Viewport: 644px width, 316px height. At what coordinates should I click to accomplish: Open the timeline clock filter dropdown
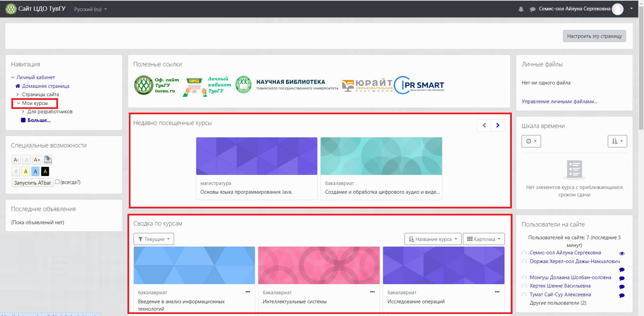tap(531, 141)
